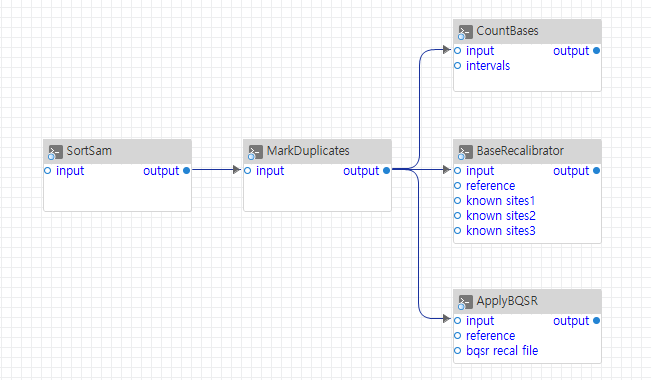The width and height of the screenshot is (651, 380).
Task: Click the 'intervals' label in CountBases
Action: (488, 66)
